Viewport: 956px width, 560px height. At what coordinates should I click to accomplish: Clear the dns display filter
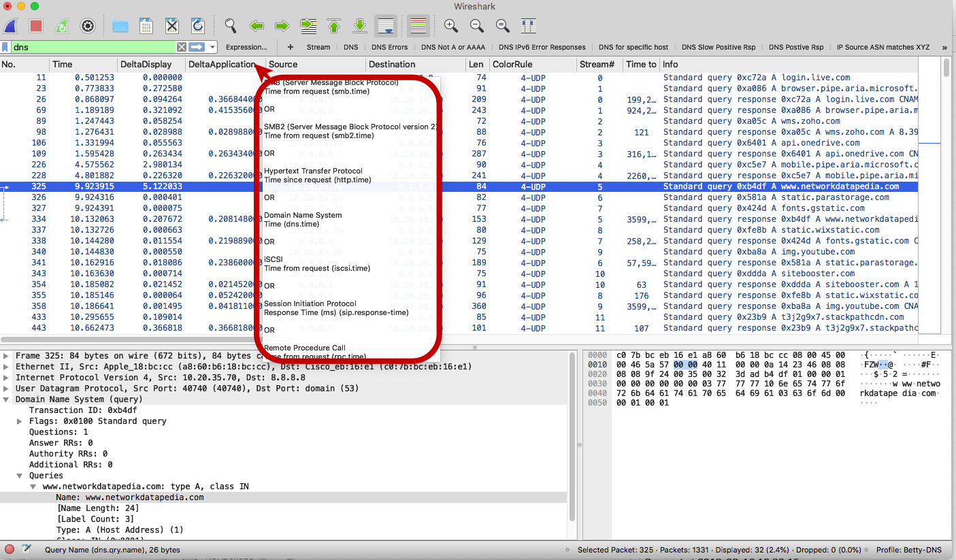coord(181,47)
